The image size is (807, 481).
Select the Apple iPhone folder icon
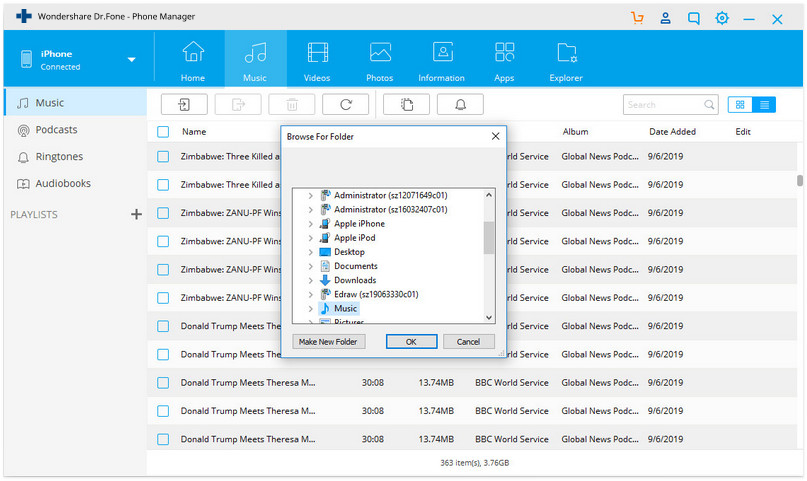click(x=325, y=224)
